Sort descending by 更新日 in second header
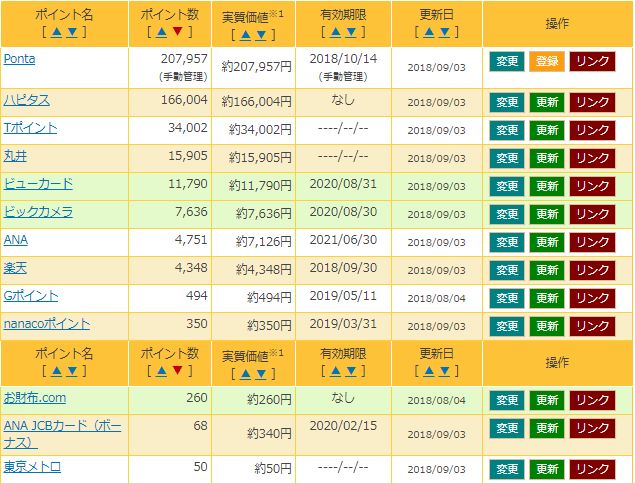The image size is (635, 483). (444, 371)
